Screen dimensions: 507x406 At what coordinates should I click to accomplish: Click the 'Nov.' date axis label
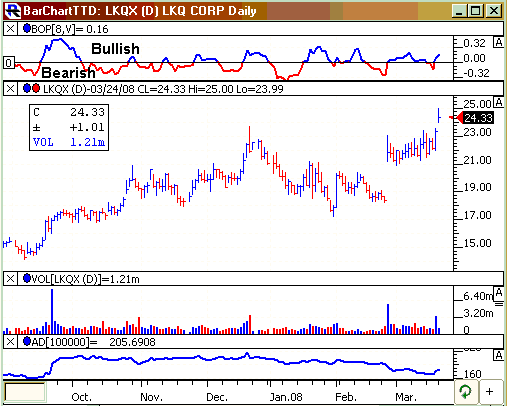(x=151, y=397)
